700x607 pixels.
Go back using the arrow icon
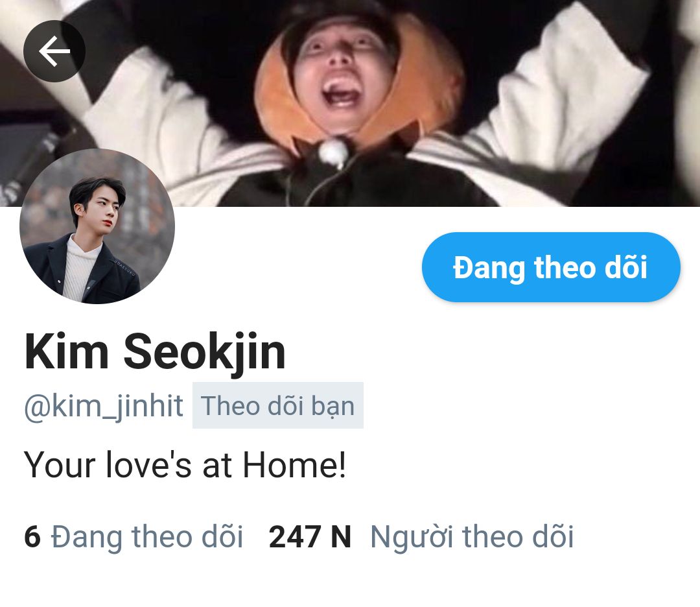(54, 51)
